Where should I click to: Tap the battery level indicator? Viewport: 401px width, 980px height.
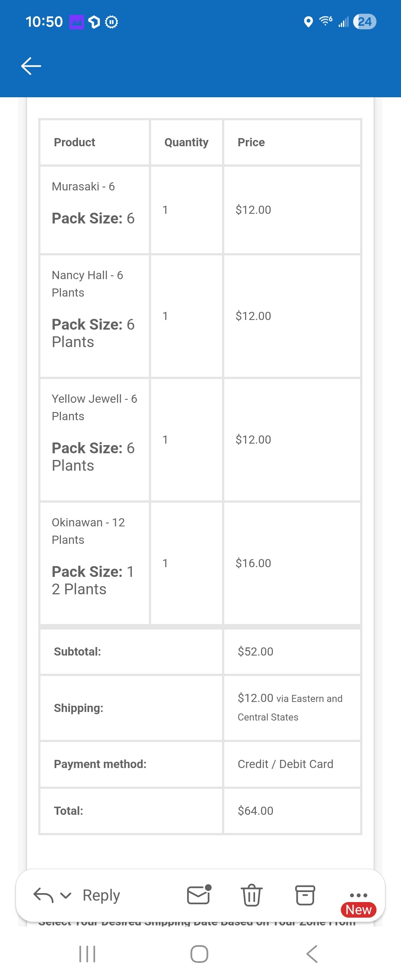(x=365, y=22)
